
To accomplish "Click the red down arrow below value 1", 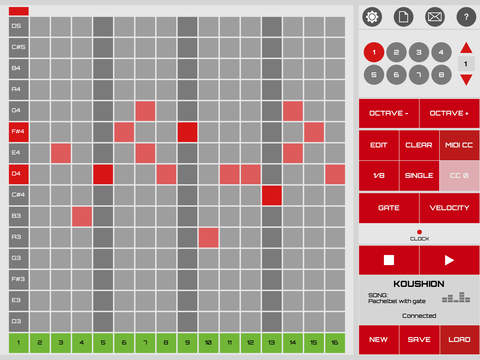I will coord(466,80).
